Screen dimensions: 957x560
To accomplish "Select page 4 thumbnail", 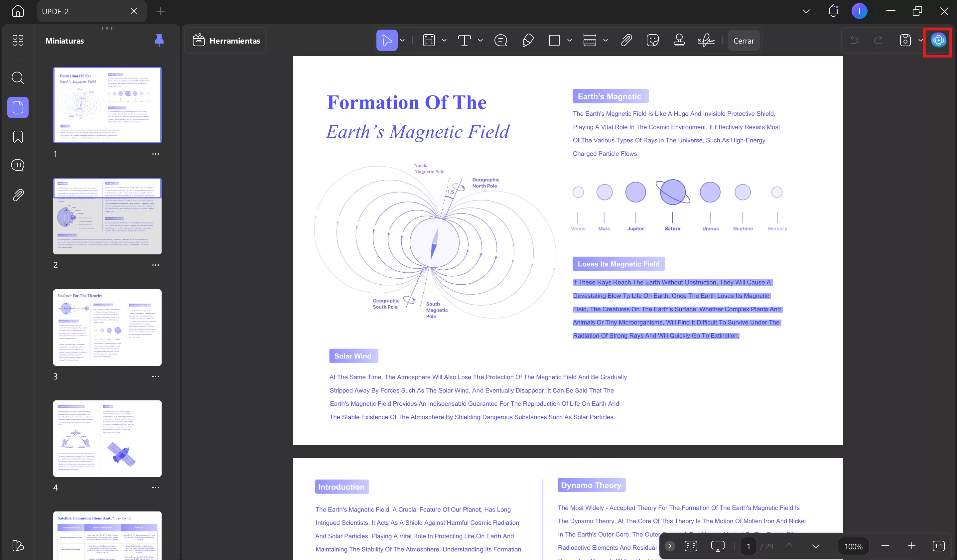I will pyautogui.click(x=107, y=439).
